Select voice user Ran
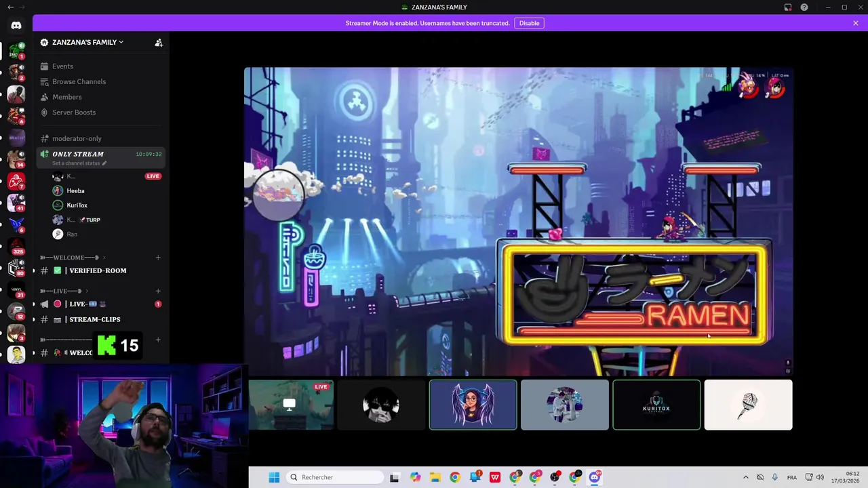Screen dimensions: 868x488 tap(107, 235)
